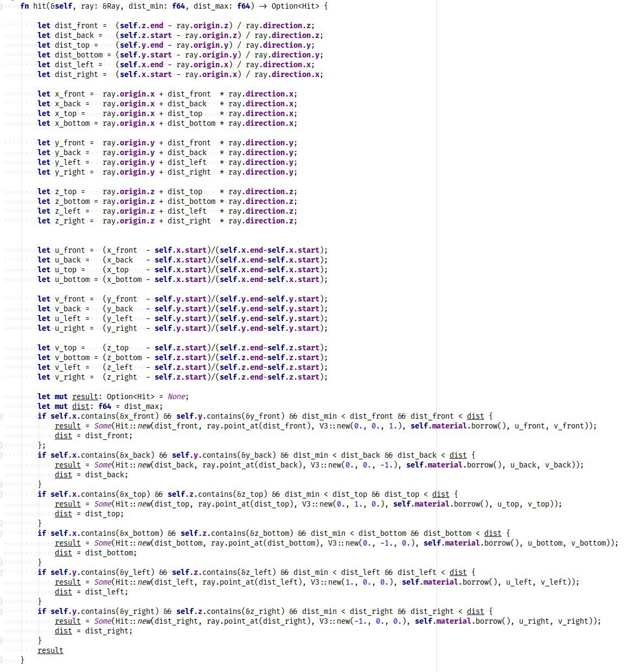Screen dimensions: 629x672
Task: Click x_bottom in its let declaration
Action: (x=72, y=123)
